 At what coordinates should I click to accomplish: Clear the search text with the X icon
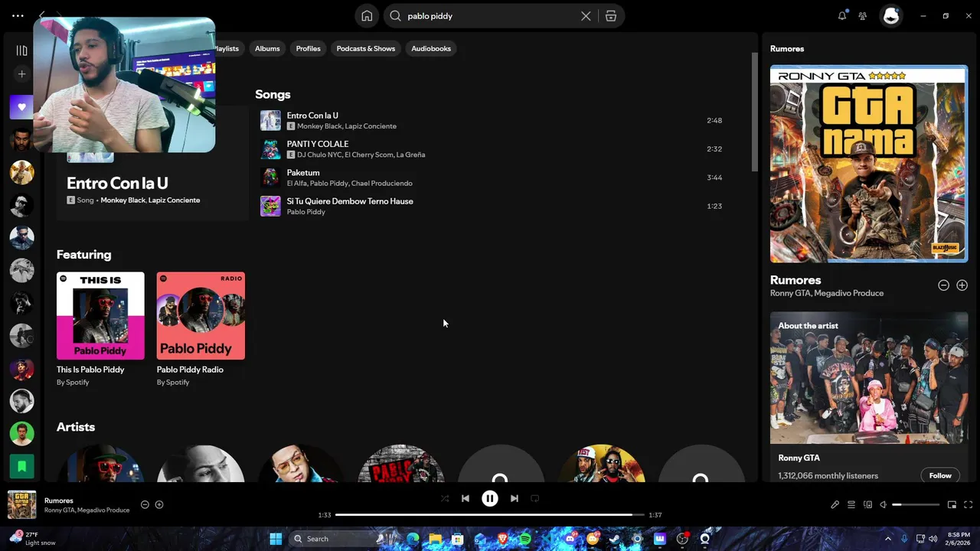(586, 16)
